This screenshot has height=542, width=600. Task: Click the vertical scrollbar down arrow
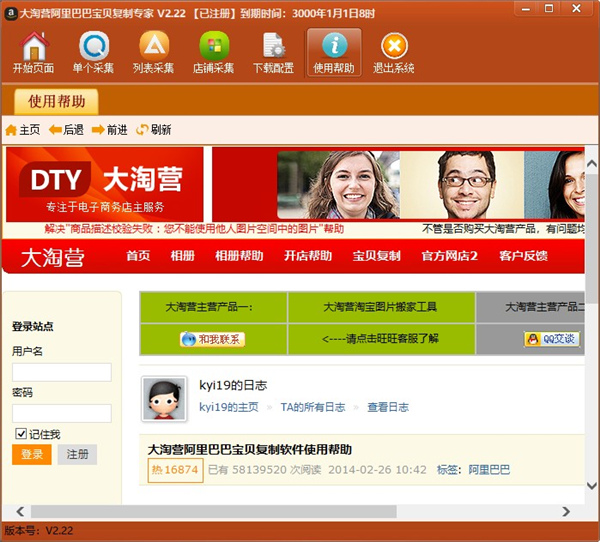[592, 486]
